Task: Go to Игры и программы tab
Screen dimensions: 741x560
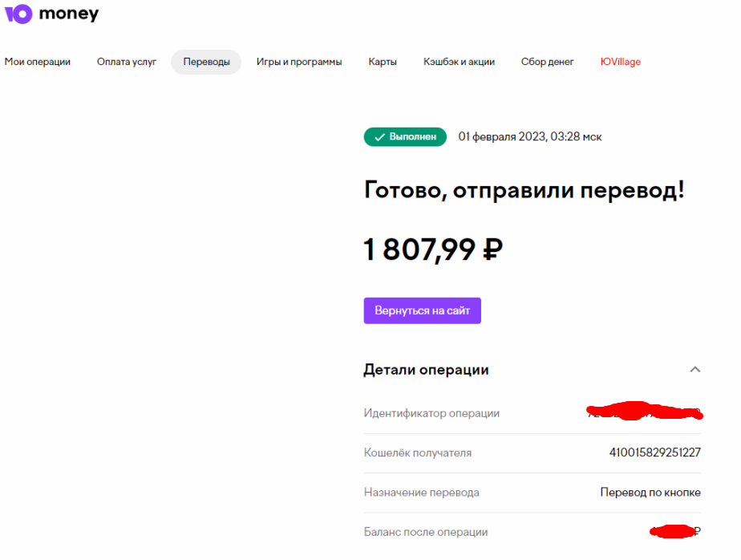Action: [299, 62]
